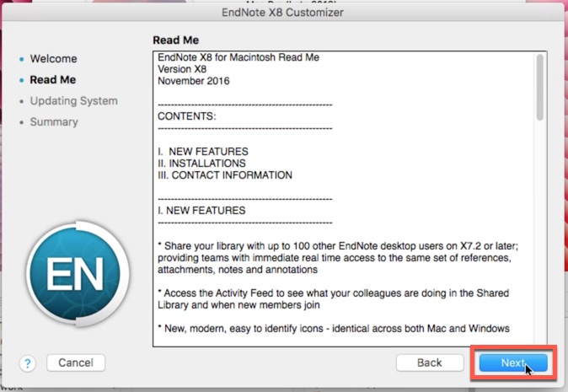This screenshot has width=568, height=392.
Task: Click the contents entry 'I. NEW FEATURES'
Action: 203,152
